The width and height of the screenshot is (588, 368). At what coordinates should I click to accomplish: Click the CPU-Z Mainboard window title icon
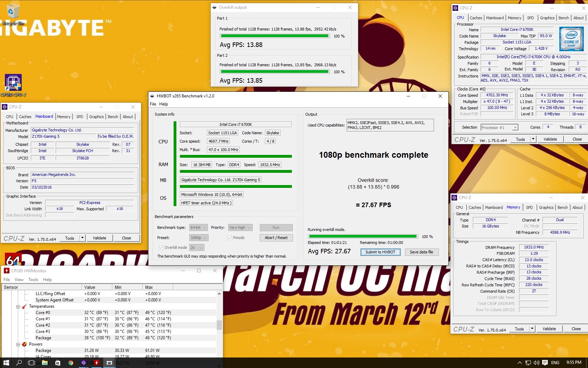[x=5, y=107]
